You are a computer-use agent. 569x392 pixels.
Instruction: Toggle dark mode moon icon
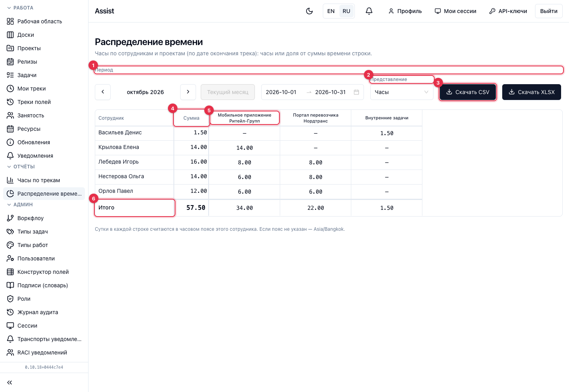[309, 11]
